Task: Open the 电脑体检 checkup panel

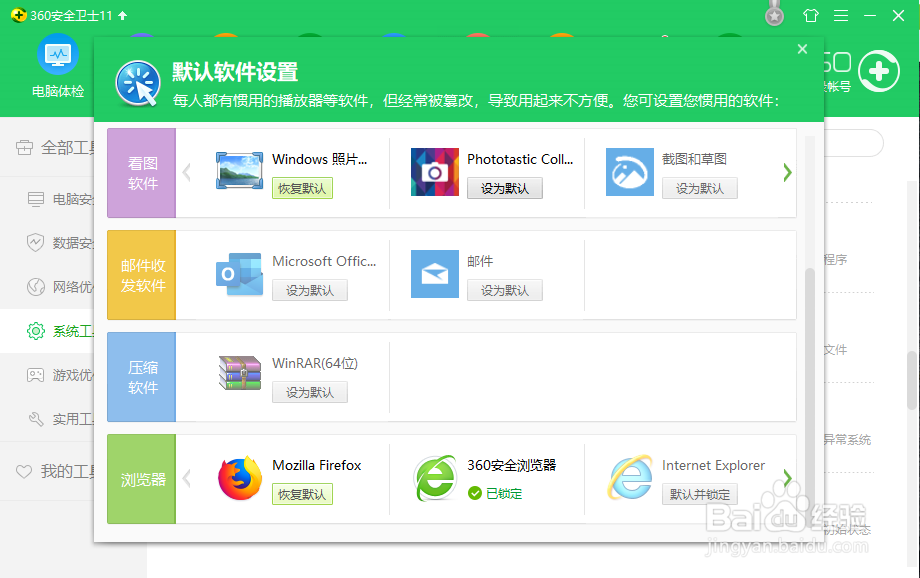Action: (57, 70)
